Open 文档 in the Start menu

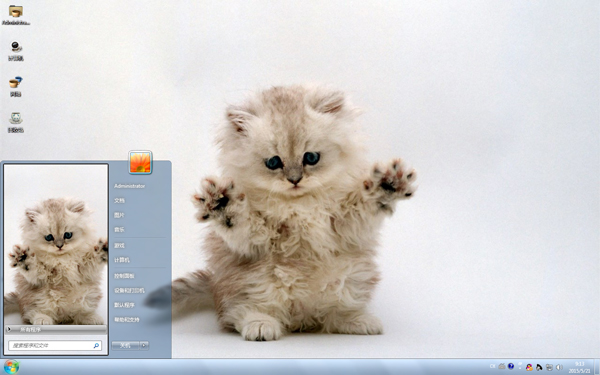[x=119, y=201]
